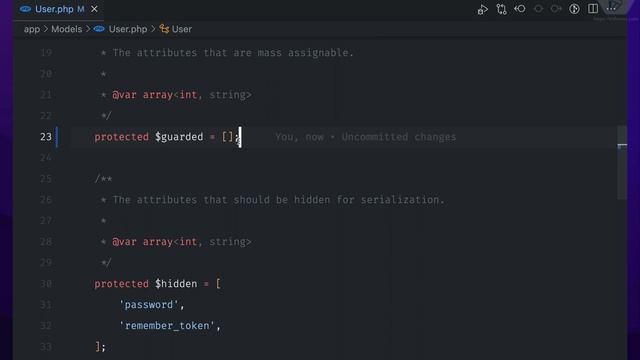This screenshot has height=360, width=640.
Task: Click the 'protected' keyword on line 23
Action: point(121,137)
